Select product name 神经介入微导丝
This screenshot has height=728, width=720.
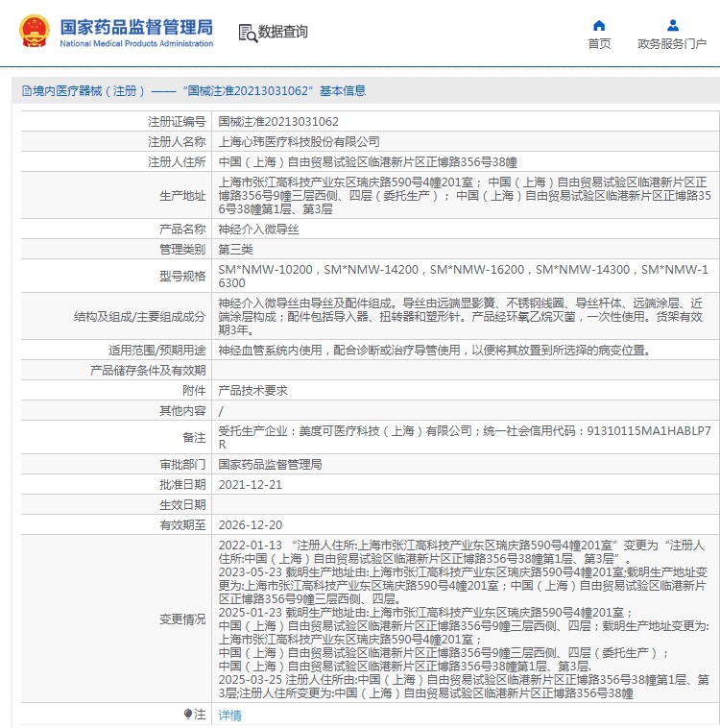(258, 229)
